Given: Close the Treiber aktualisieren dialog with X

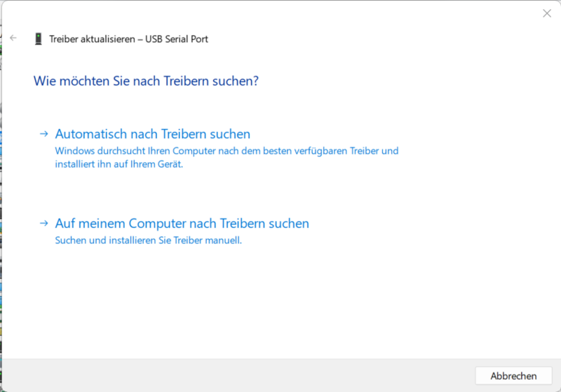Looking at the screenshot, I should click(546, 13).
